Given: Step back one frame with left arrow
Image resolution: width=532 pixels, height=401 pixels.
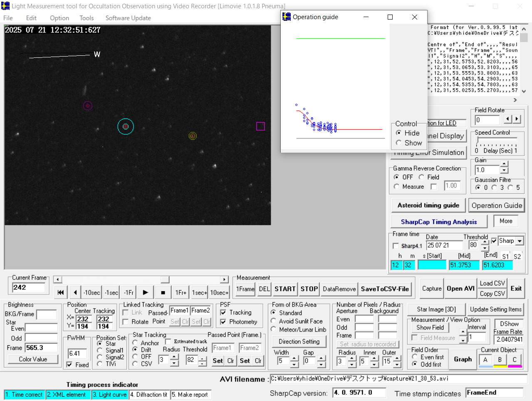Looking at the screenshot, I should click(x=75, y=292).
